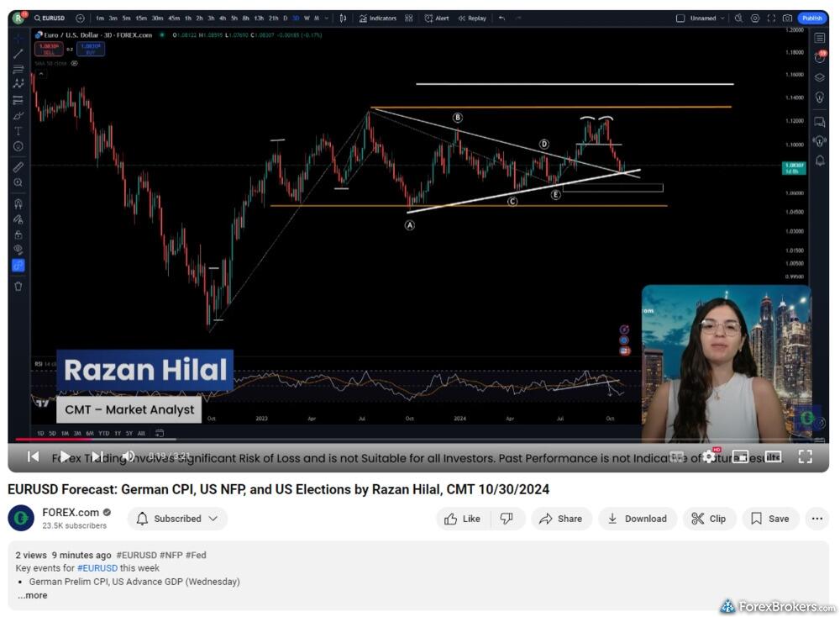Viewport: 840px width, 617px height.
Task: Download the video
Action: pos(637,519)
